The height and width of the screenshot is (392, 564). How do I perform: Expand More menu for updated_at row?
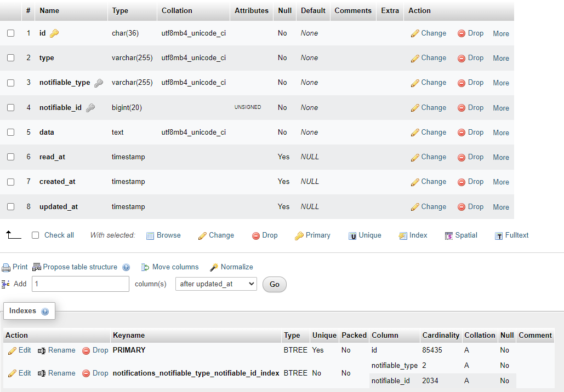500,207
